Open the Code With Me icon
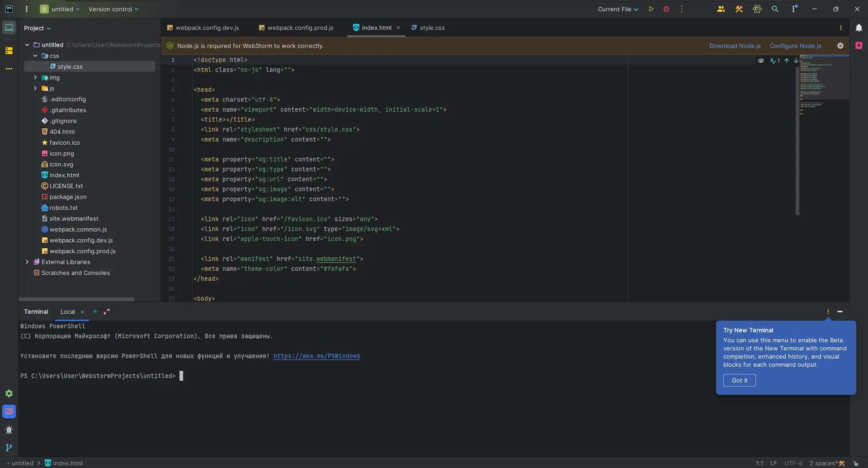Image resolution: width=868 pixels, height=468 pixels. pos(721,9)
